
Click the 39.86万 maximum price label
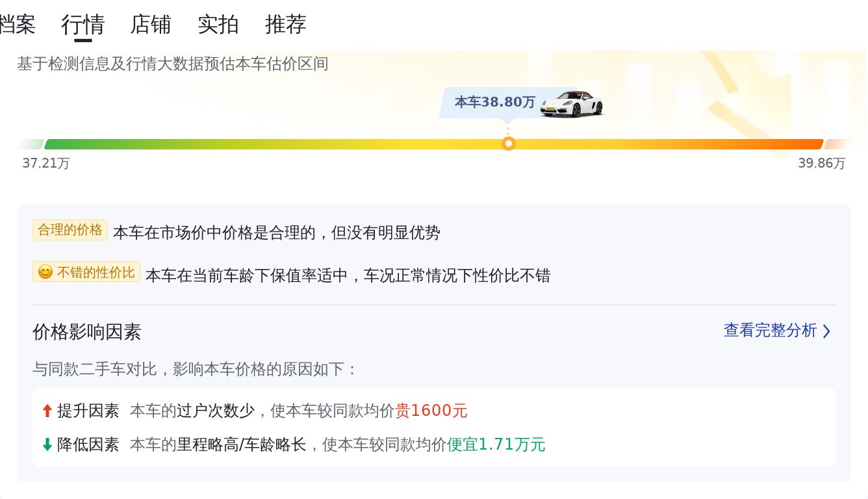click(822, 163)
